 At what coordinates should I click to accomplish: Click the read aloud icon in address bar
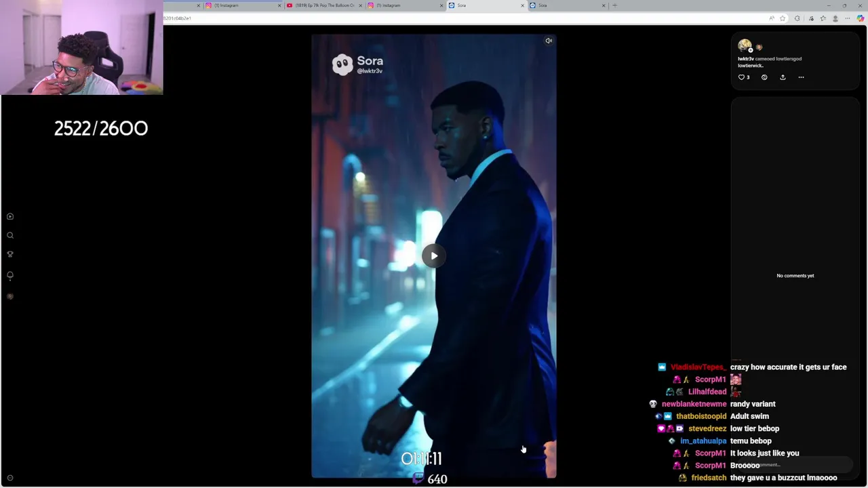tap(772, 18)
